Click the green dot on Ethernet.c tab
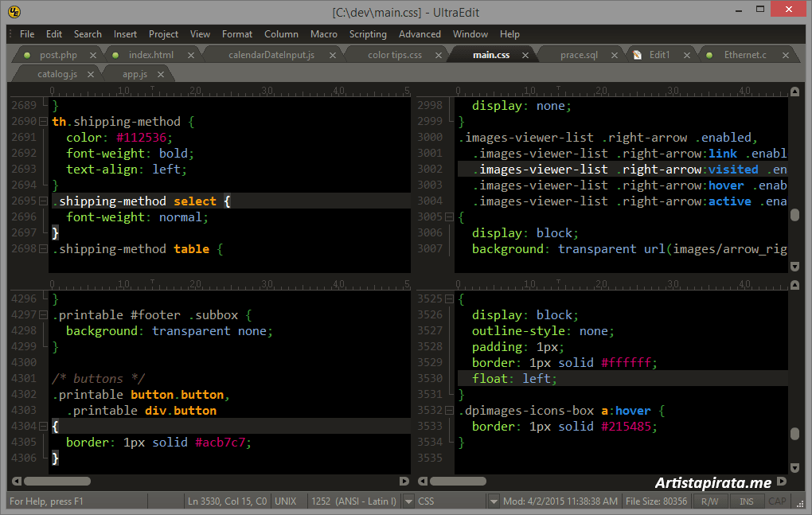 pos(709,55)
